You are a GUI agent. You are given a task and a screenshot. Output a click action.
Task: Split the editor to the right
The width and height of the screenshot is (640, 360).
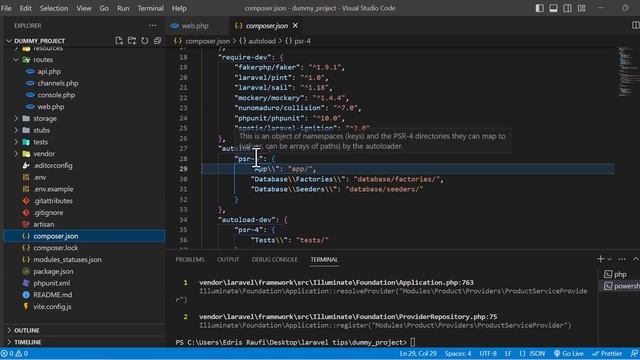point(636,25)
